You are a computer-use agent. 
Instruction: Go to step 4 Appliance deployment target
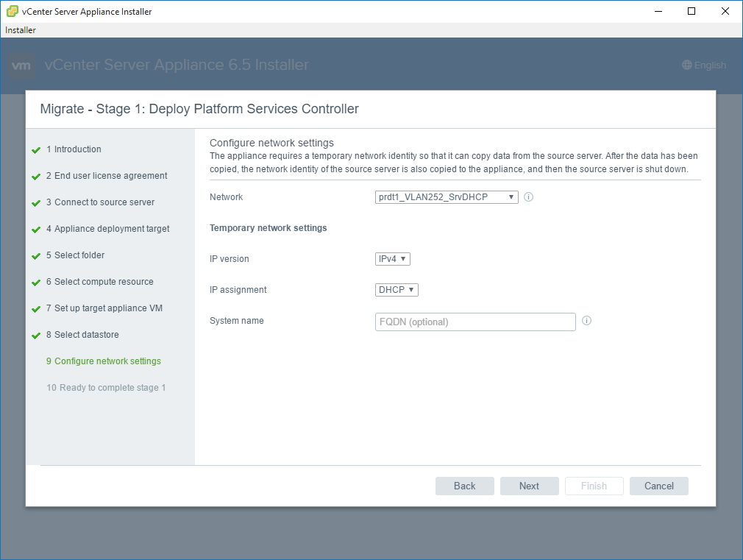(x=112, y=229)
